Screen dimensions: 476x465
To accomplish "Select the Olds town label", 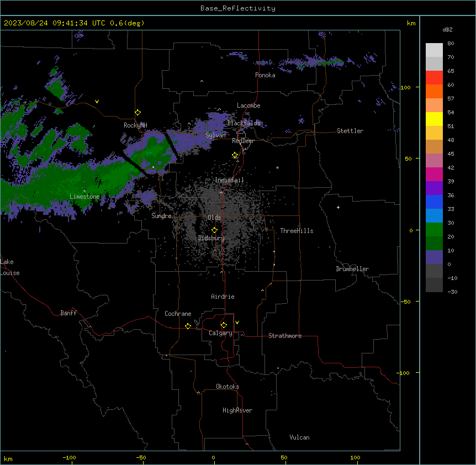I will [214, 218].
